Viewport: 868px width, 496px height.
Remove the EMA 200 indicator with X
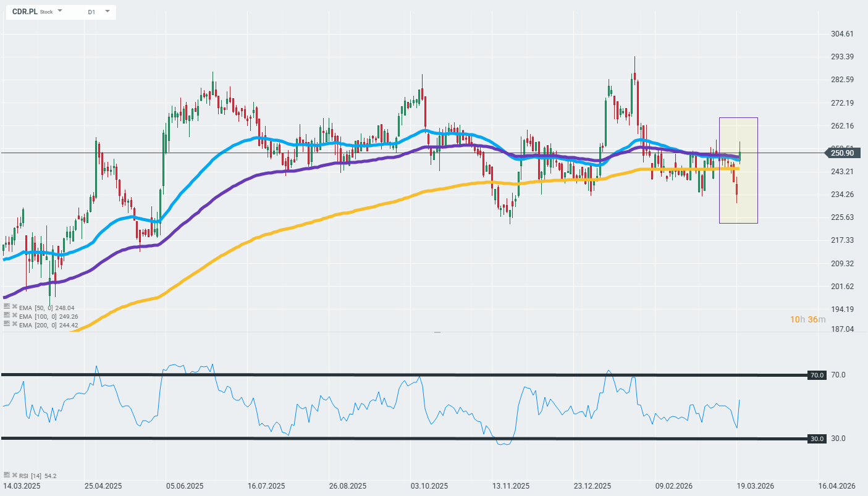(x=14, y=324)
